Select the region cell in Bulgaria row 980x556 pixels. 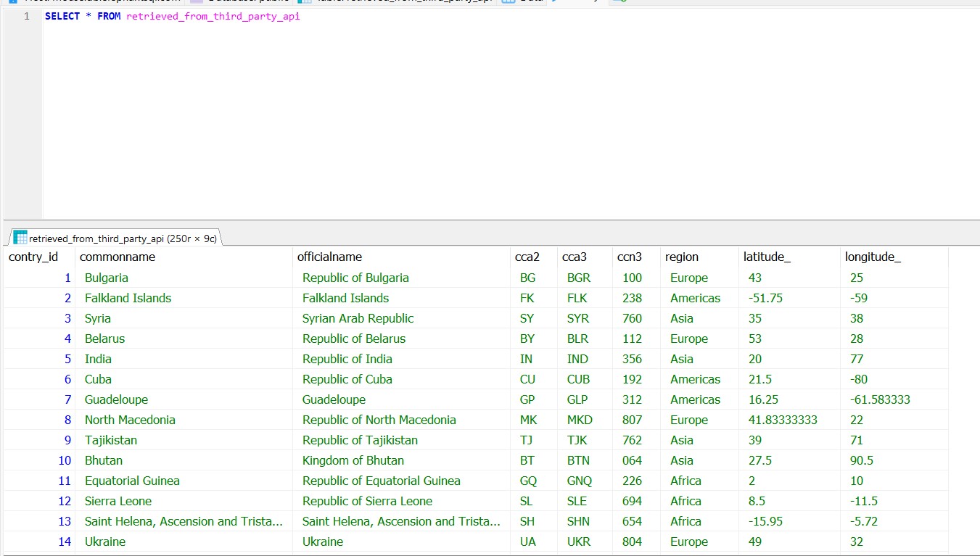coord(699,278)
